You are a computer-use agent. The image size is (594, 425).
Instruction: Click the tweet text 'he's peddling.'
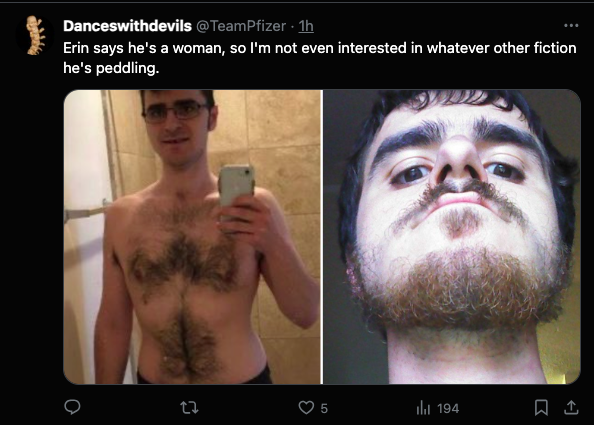[x=111, y=68]
